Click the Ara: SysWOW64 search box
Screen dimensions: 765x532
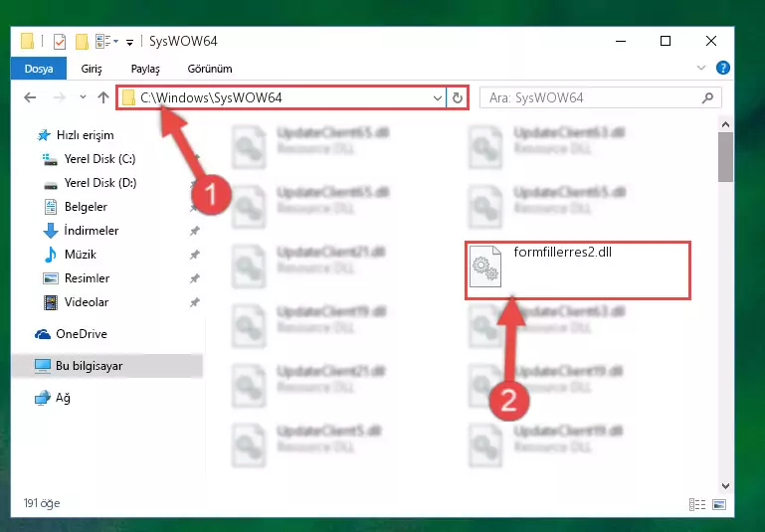601,98
